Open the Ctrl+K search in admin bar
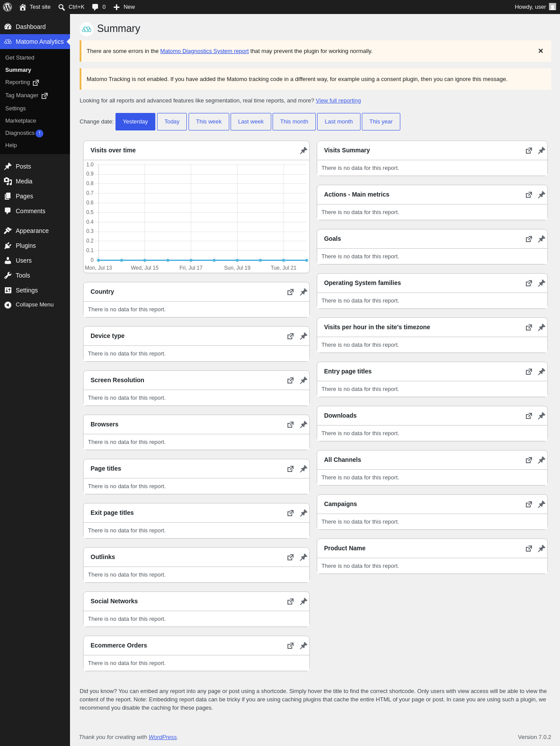560x746 pixels. [x=71, y=7]
